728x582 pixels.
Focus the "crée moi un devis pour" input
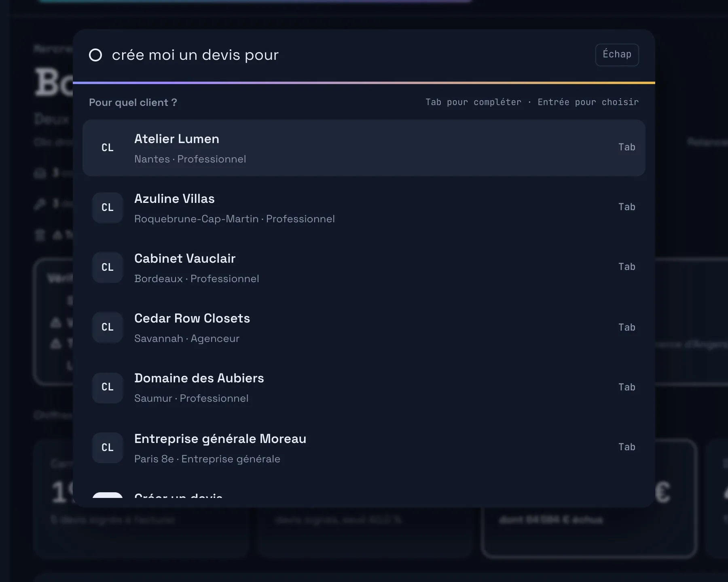[348, 55]
